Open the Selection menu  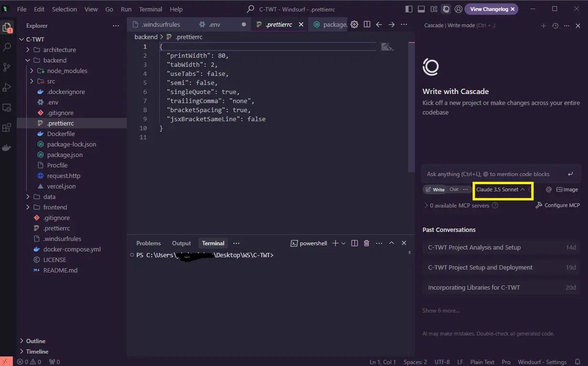64,9
